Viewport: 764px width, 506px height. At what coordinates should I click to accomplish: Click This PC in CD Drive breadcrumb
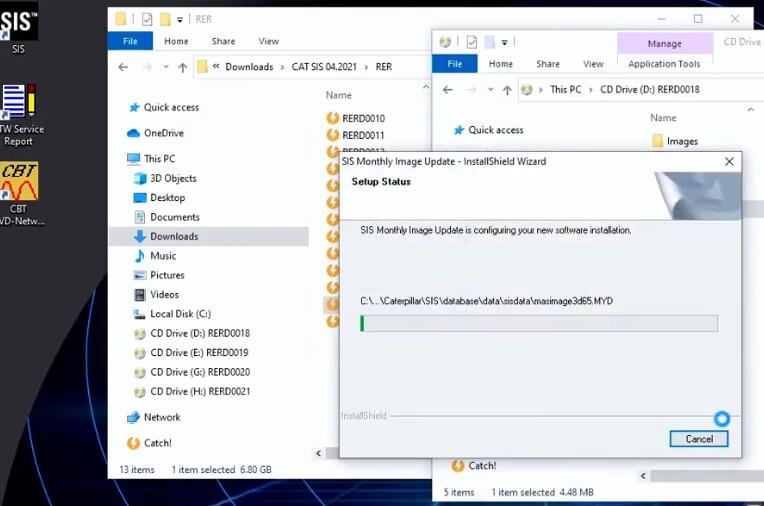(565, 89)
